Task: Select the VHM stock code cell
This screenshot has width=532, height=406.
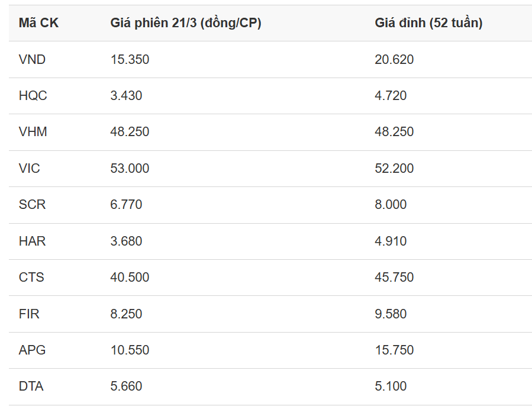Action: (x=33, y=131)
